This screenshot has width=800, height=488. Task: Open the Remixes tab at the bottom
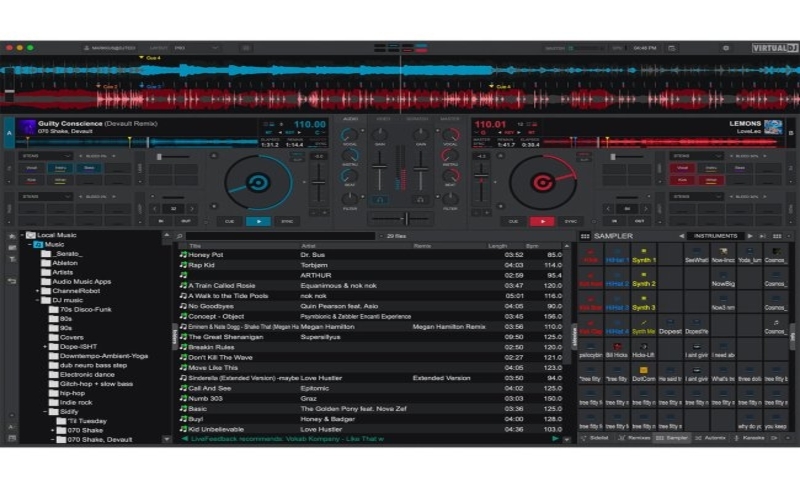[634, 438]
